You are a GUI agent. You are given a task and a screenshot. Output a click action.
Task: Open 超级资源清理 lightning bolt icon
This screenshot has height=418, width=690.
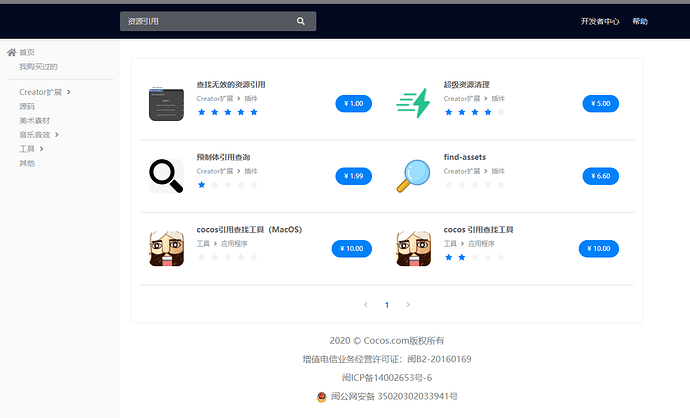click(x=413, y=104)
